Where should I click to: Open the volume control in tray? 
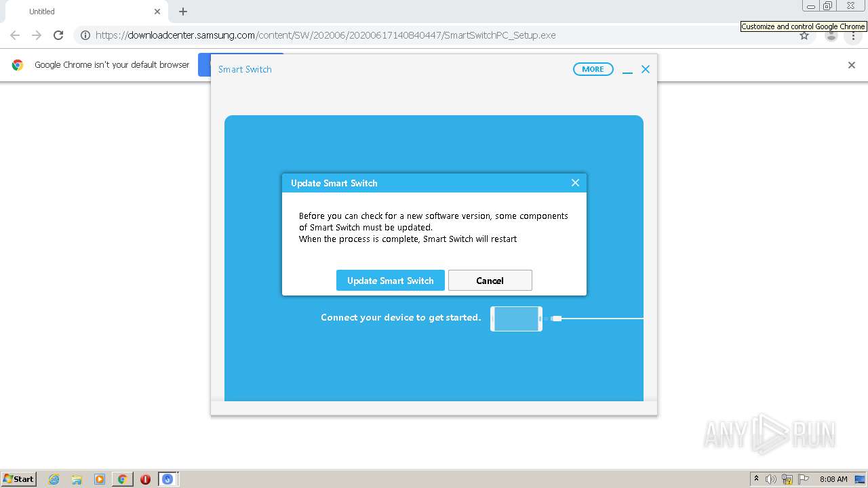pyautogui.click(x=771, y=479)
